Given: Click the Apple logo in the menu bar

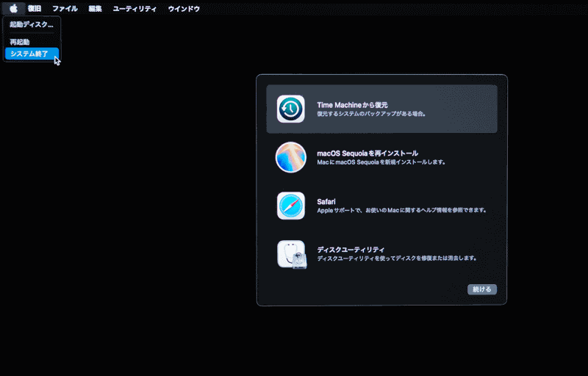Looking at the screenshot, I should [x=13, y=8].
